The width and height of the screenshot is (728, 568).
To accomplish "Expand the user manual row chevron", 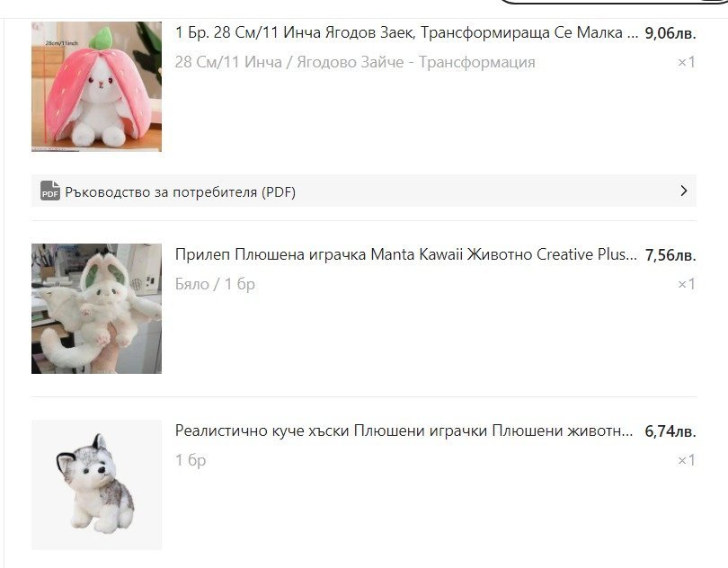I will 683,191.
